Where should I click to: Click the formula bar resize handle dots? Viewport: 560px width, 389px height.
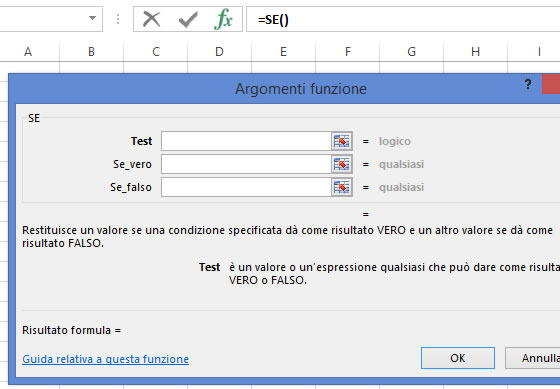pos(118,19)
